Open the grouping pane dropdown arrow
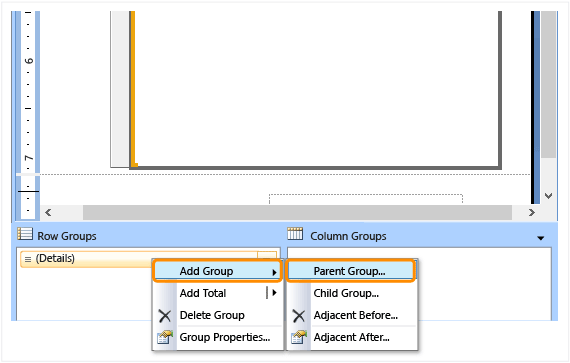 [x=541, y=238]
